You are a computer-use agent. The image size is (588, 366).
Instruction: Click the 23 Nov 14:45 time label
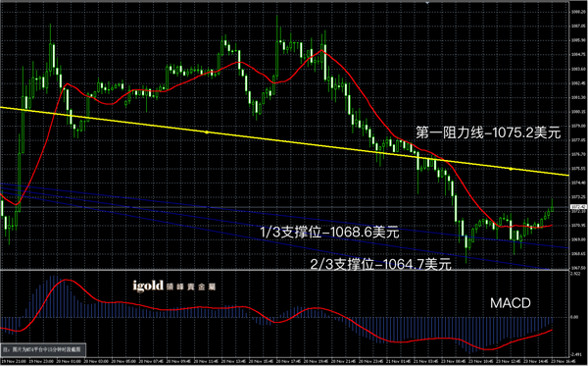tap(536, 361)
